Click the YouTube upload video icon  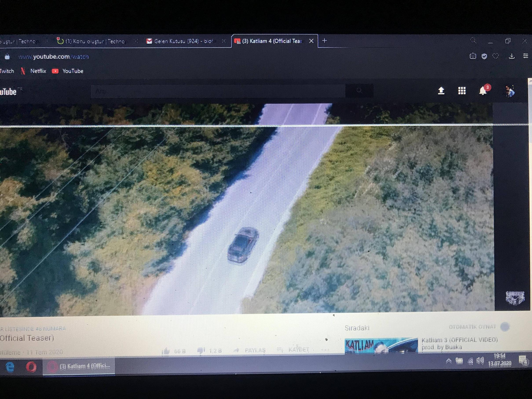(441, 91)
